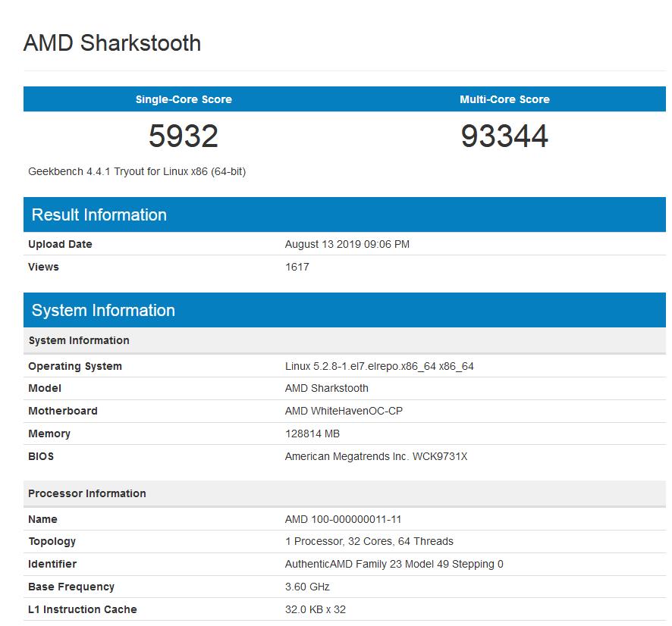Select the 1 Processor, 32 Cores, 64 Threads value
The height and width of the screenshot is (626, 672).
point(369,542)
